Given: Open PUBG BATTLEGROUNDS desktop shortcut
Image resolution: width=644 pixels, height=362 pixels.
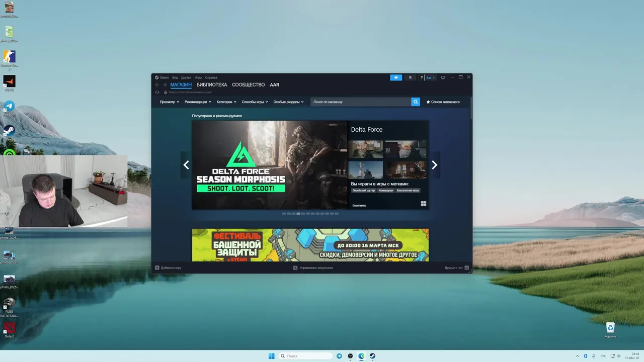Looking at the screenshot, I should tap(9, 308).
